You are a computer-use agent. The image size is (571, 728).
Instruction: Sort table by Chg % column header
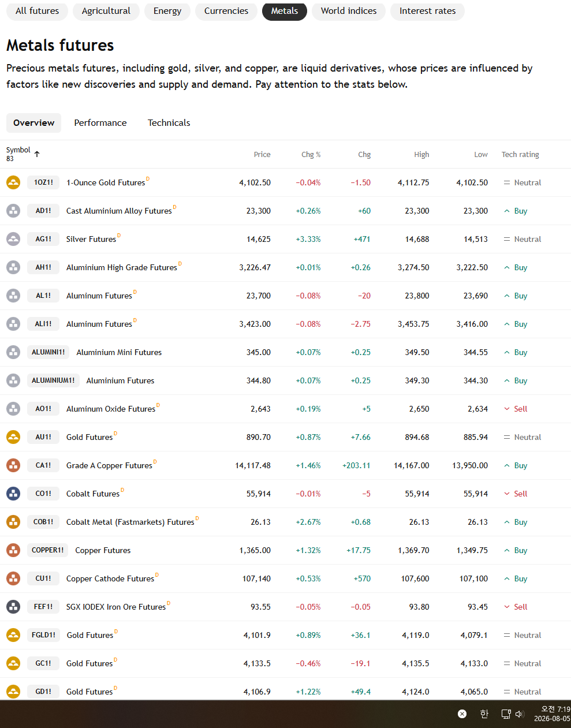pyautogui.click(x=311, y=155)
